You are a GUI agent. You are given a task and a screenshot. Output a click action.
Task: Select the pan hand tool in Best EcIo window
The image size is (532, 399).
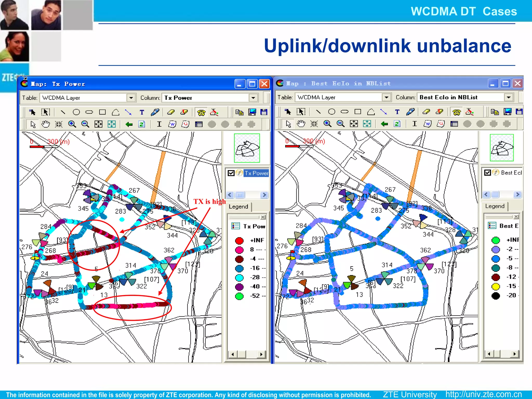point(301,124)
